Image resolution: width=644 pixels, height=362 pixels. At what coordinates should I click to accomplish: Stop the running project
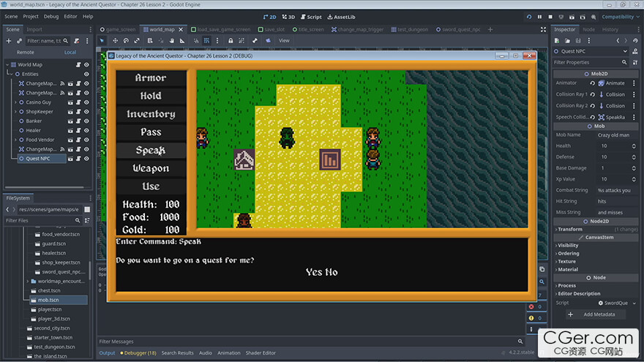(x=550, y=17)
